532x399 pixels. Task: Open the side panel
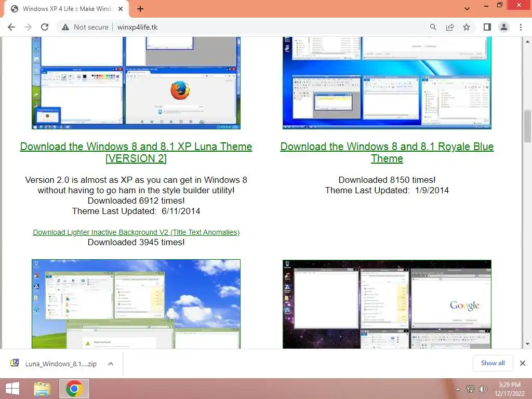pos(487,27)
